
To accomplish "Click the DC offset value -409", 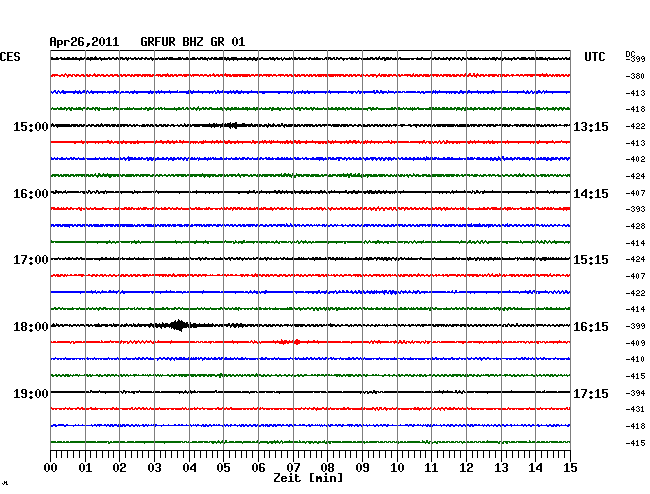I will (x=635, y=343).
